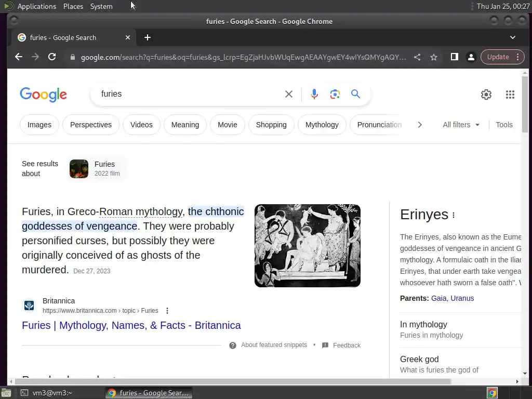Image resolution: width=532 pixels, height=399 pixels.
Task: Open the Applications menu
Action: point(37,6)
